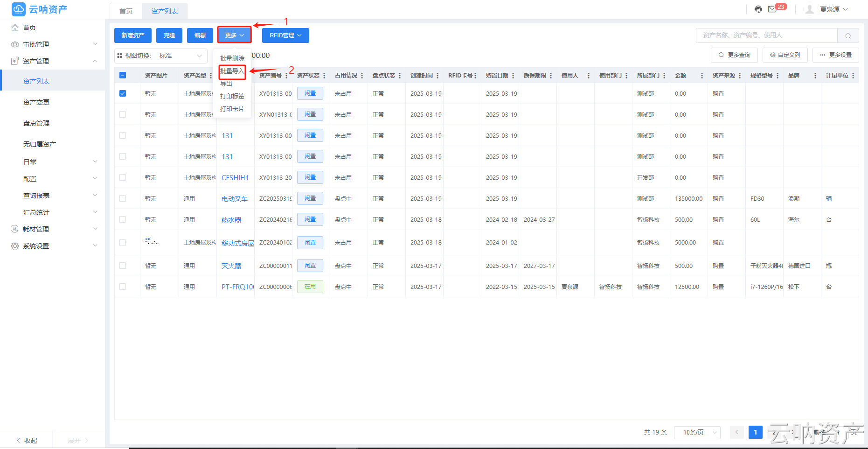The image size is (868, 449).
Task: Open the 购置日期 column menu dots
Action: tap(513, 76)
